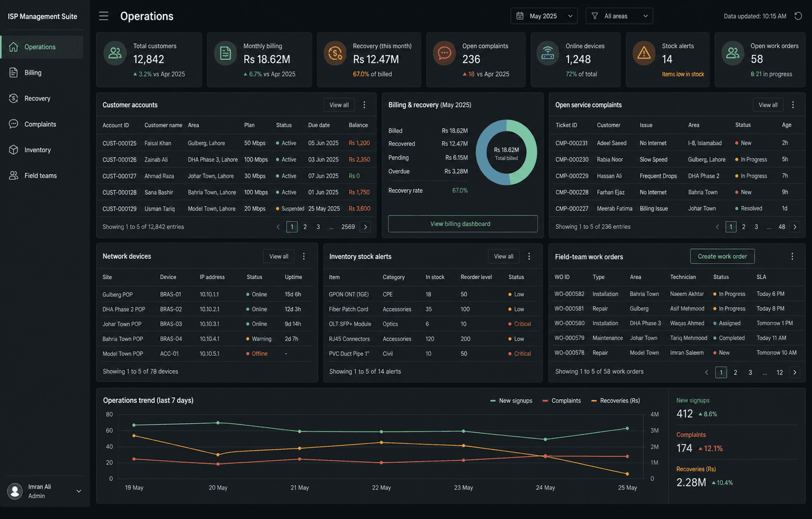
Task: Go to page 48 of service complaints
Action: (x=782, y=227)
